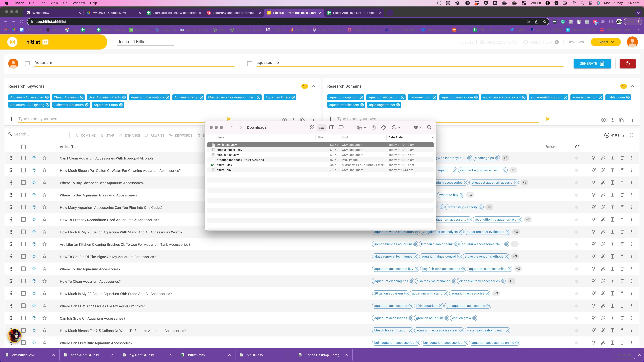The height and width of the screenshot is (362, 644).
Task: Switch Finder to gallery view
Action: pos(341,127)
